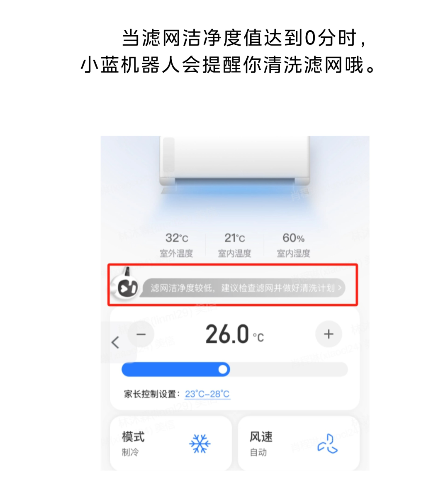Tap the snowflake cooling mode icon
Image resolution: width=448 pixels, height=483 pixels.
[x=200, y=444]
